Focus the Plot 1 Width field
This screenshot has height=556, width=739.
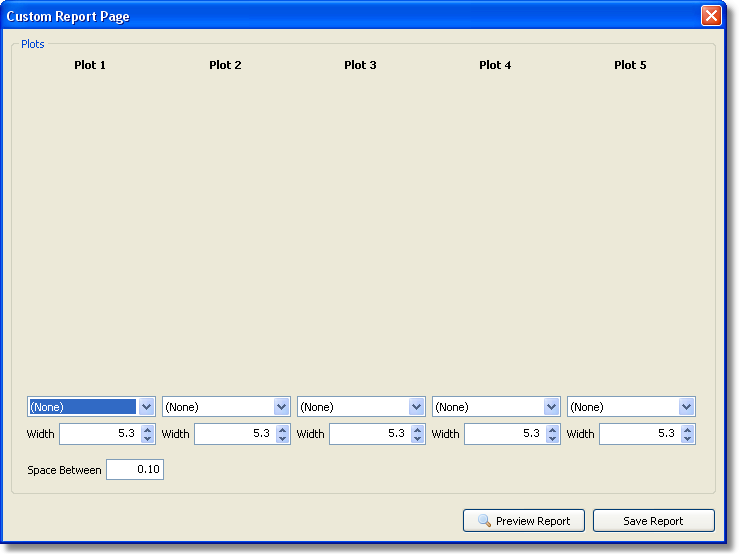click(98, 434)
